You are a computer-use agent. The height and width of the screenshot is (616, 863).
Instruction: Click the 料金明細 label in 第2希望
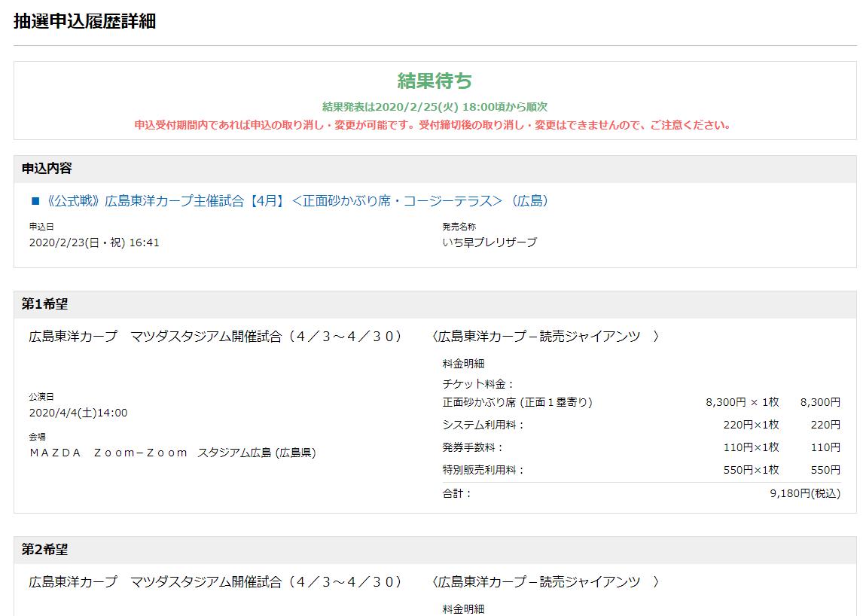463,608
